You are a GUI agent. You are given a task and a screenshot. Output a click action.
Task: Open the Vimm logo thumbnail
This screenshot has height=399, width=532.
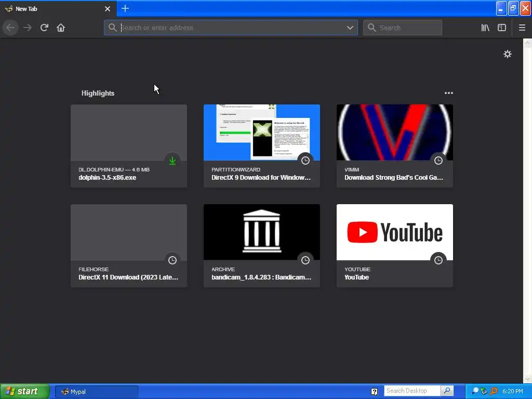(x=395, y=132)
